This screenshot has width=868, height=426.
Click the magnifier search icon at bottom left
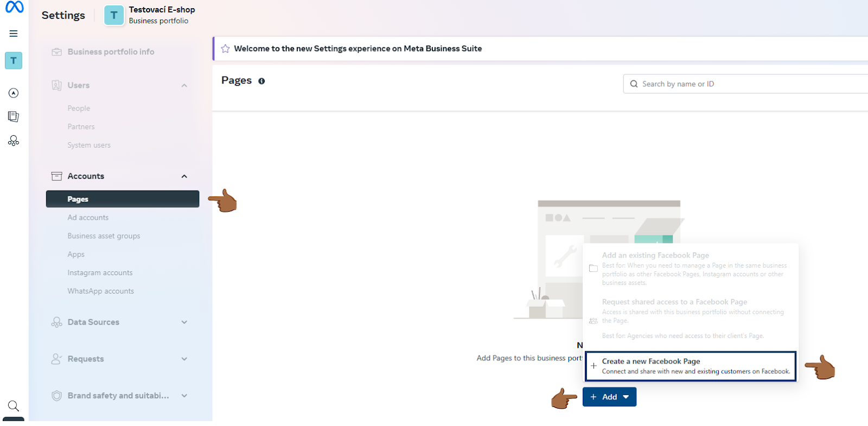pyautogui.click(x=14, y=406)
